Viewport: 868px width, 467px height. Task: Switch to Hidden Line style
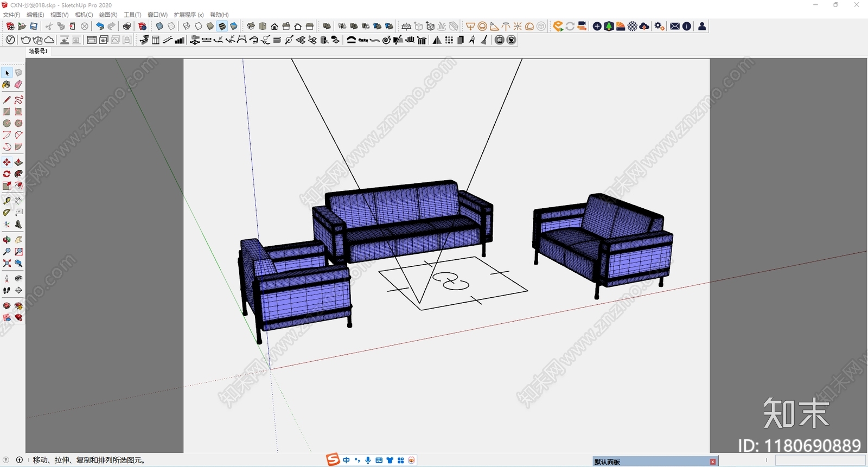(x=199, y=26)
